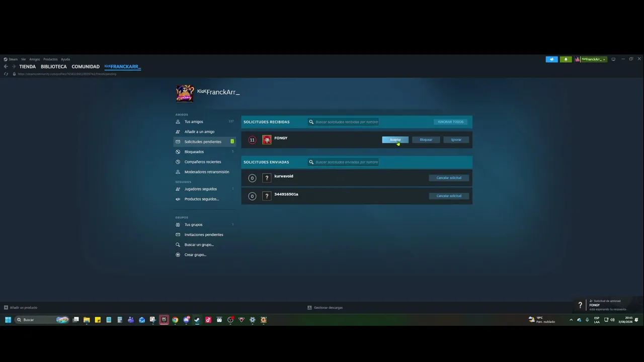
Task: Open the Ayuda menu
Action: pos(65,59)
